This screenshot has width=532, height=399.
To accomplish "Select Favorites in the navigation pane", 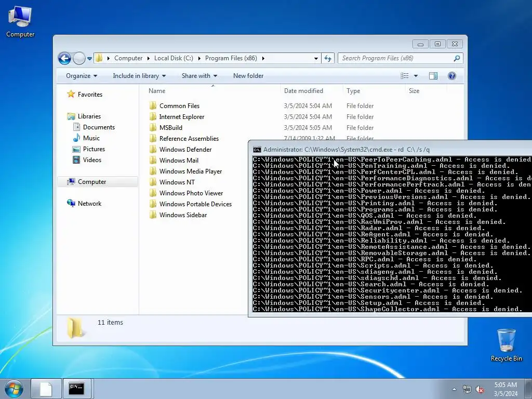I will click(x=90, y=95).
